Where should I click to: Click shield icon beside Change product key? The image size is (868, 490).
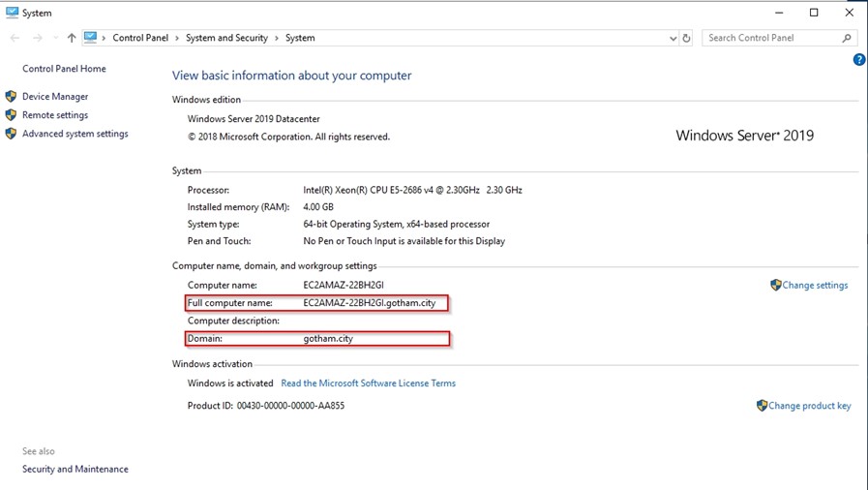(x=762, y=406)
